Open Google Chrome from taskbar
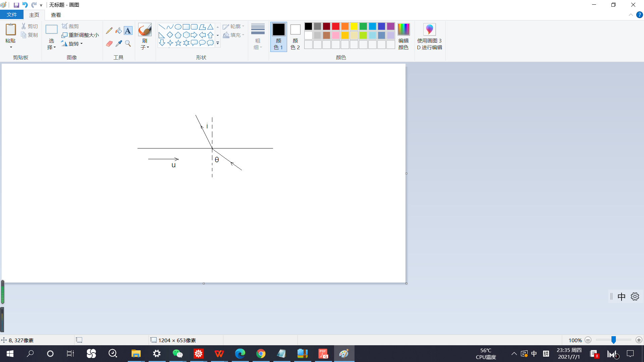Image resolution: width=644 pixels, height=362 pixels. point(261,354)
